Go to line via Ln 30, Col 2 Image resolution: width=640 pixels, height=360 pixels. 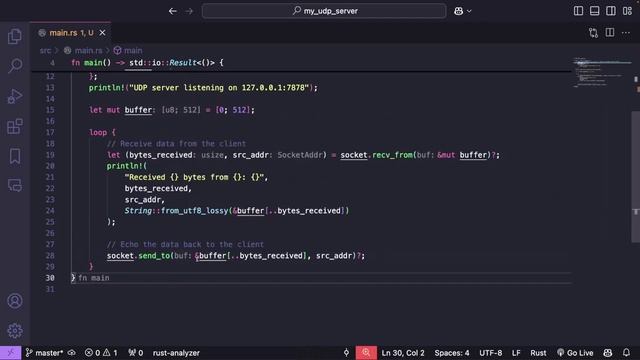pos(403,353)
